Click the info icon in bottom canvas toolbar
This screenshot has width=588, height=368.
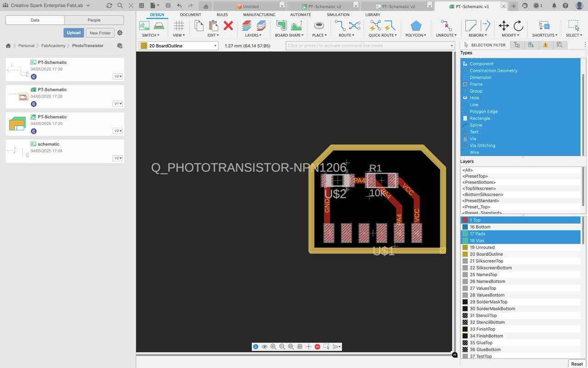point(256,347)
